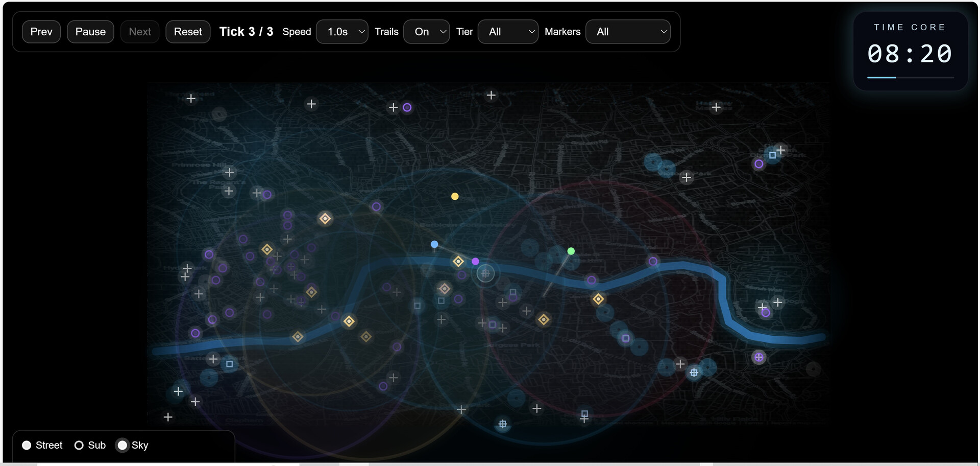
Task: Enable the Sub layer option
Action: point(79,445)
